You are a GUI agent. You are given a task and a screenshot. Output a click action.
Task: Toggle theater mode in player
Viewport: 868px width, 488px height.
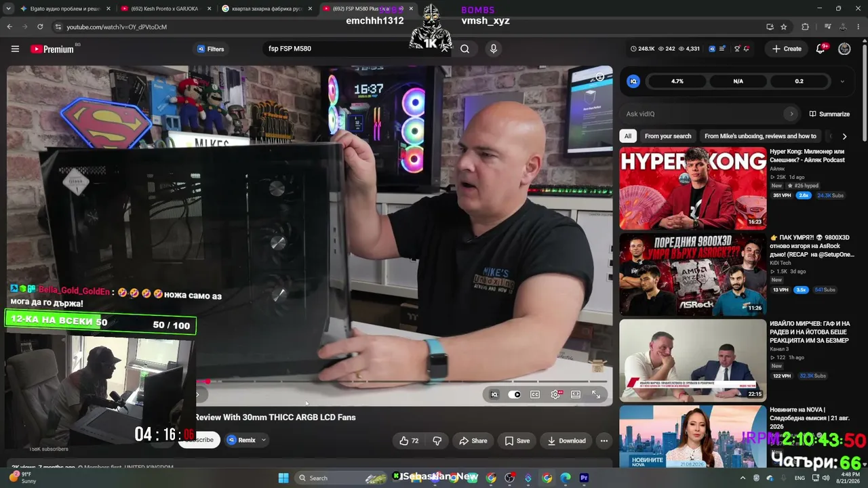click(x=576, y=394)
